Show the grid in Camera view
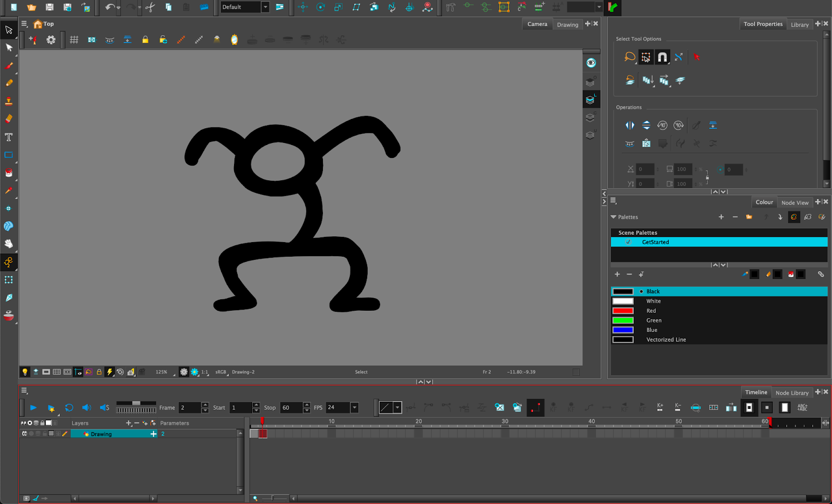 click(74, 40)
